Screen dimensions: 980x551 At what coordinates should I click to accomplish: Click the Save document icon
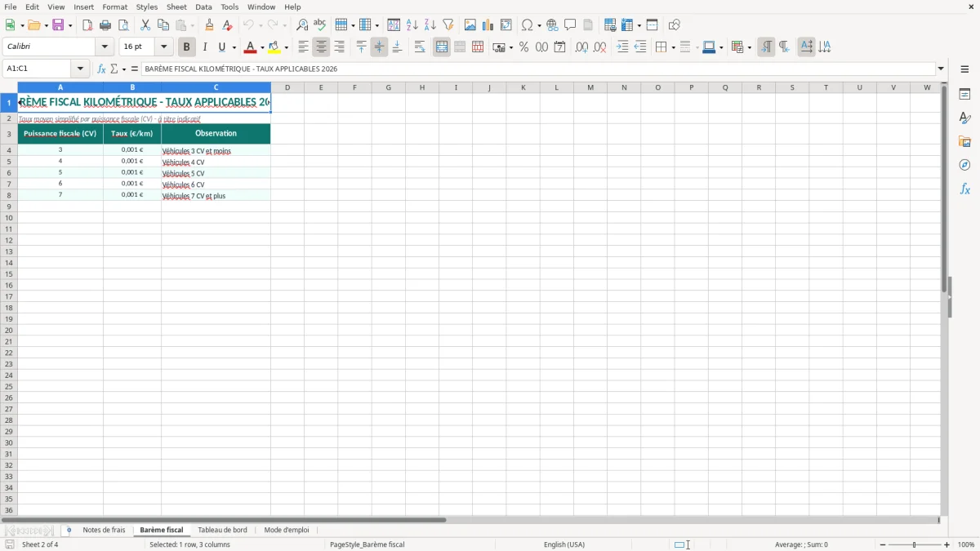click(58, 25)
